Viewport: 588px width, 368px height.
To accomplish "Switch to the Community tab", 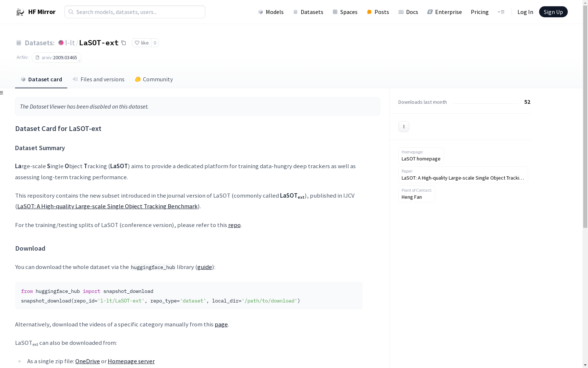I will pyautogui.click(x=154, y=79).
